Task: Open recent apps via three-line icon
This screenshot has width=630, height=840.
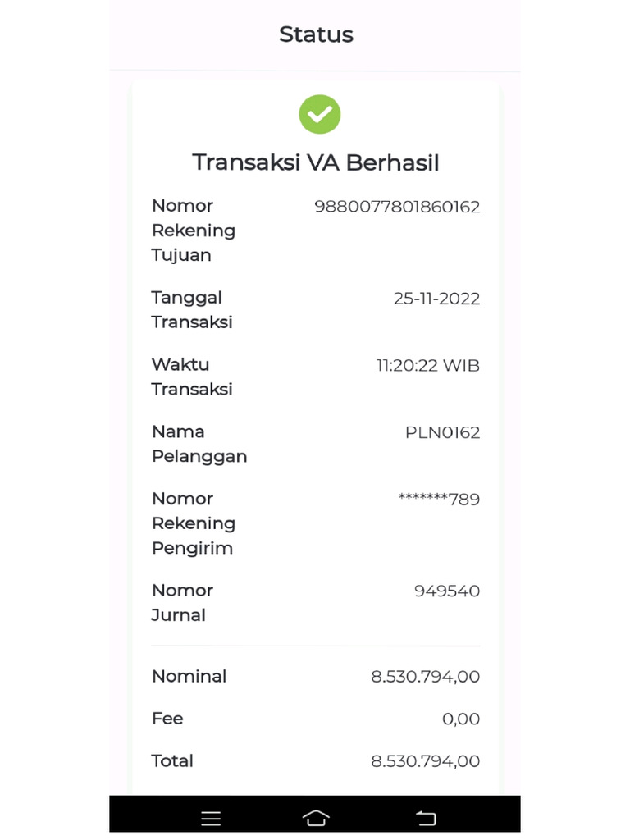Action: pos(211,818)
